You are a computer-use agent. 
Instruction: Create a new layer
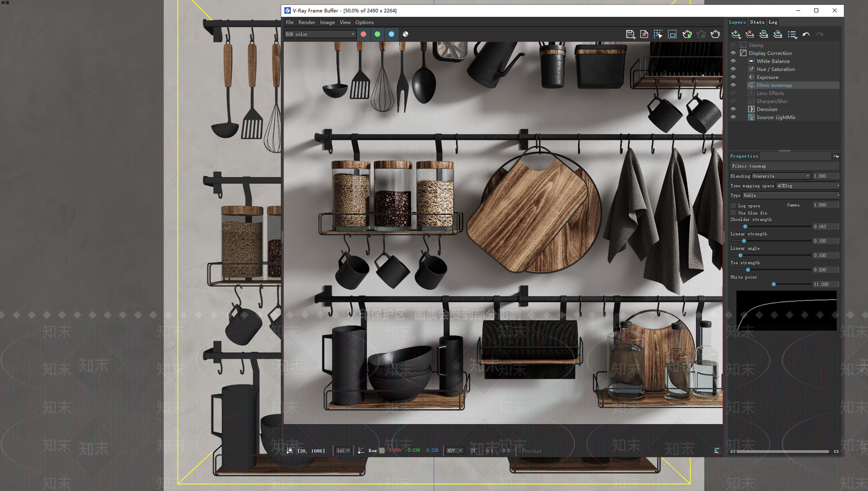point(736,34)
